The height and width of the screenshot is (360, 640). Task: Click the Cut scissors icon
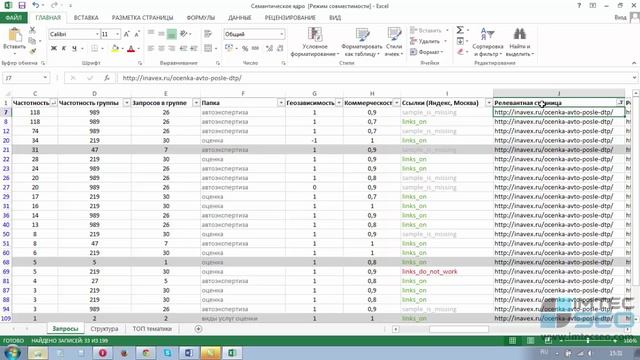[32, 30]
